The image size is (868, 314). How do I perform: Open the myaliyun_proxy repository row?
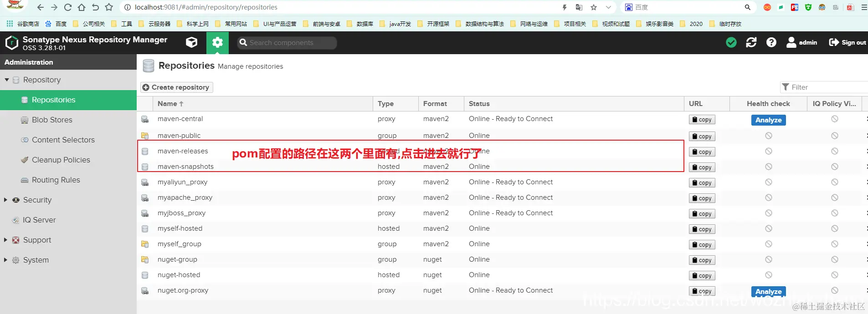pos(502,182)
